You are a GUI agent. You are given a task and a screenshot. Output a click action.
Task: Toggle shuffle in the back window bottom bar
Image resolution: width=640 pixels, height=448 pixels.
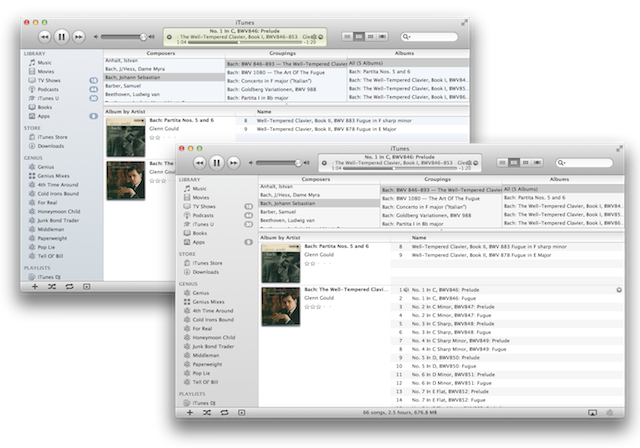pyautogui.click(x=52, y=286)
